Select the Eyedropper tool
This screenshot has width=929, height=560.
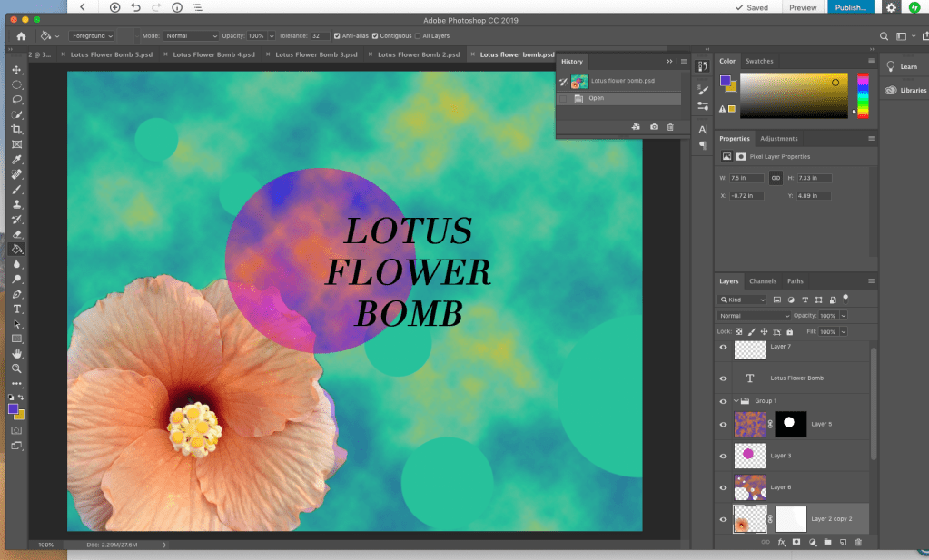pos(16,160)
